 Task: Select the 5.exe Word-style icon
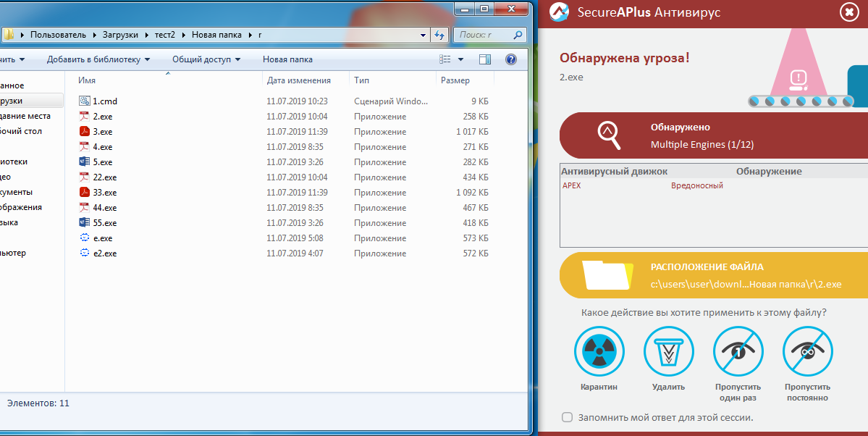pyautogui.click(x=84, y=162)
